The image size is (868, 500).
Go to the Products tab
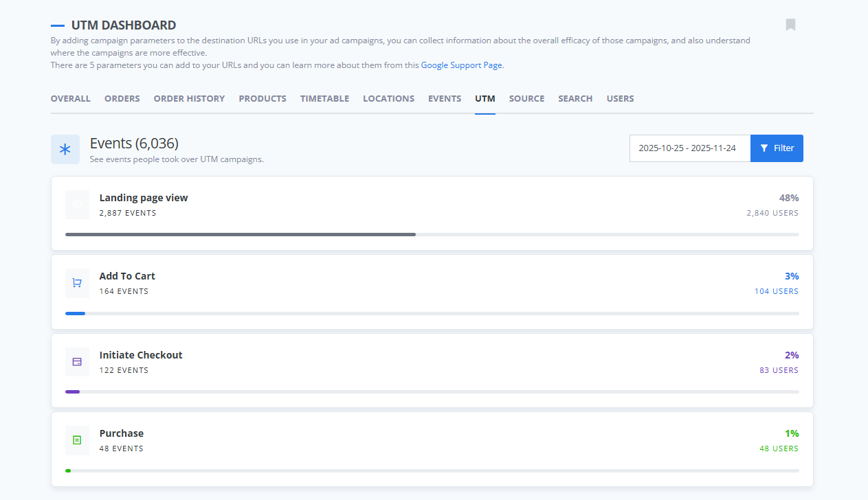(x=263, y=99)
